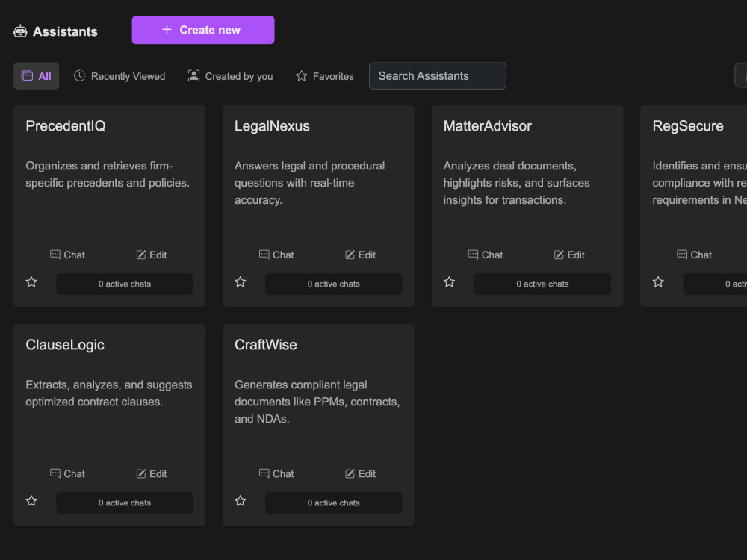Favorite PrecedentIQ with its star icon

(31, 282)
